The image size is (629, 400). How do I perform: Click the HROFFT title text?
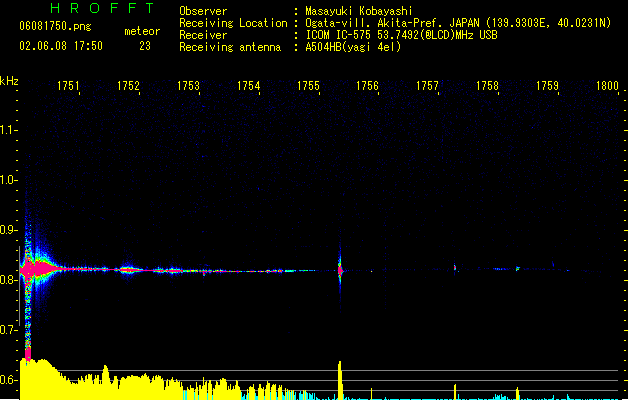click(x=102, y=8)
